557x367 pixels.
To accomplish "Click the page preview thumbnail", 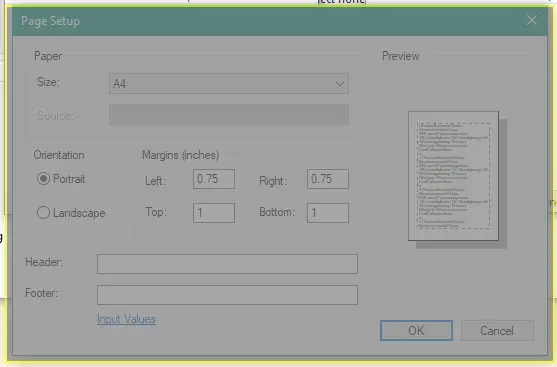I will [454, 176].
